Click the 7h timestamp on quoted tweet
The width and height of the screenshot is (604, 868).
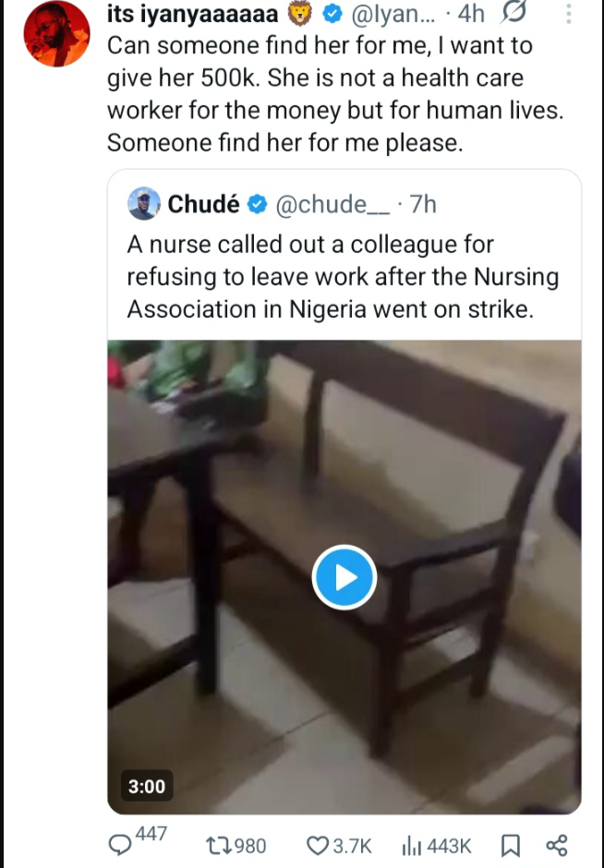coord(423,204)
